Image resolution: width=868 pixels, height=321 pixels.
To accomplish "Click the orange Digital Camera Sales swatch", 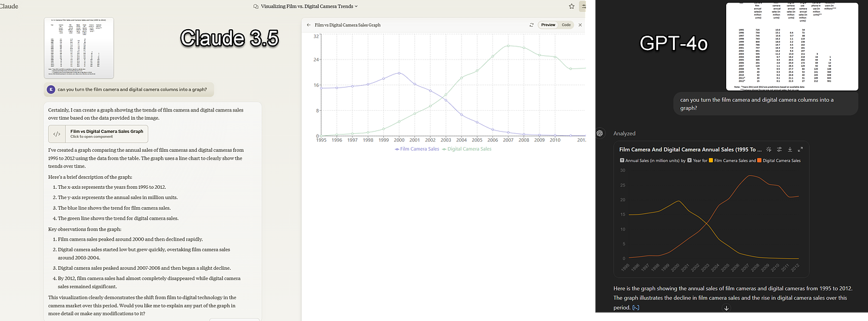I will click(x=759, y=160).
